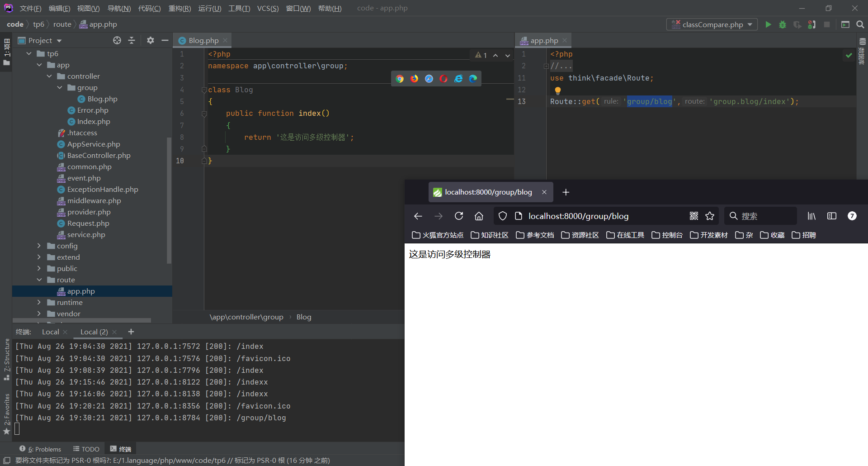Click Collapse All in Project panel

(132, 40)
